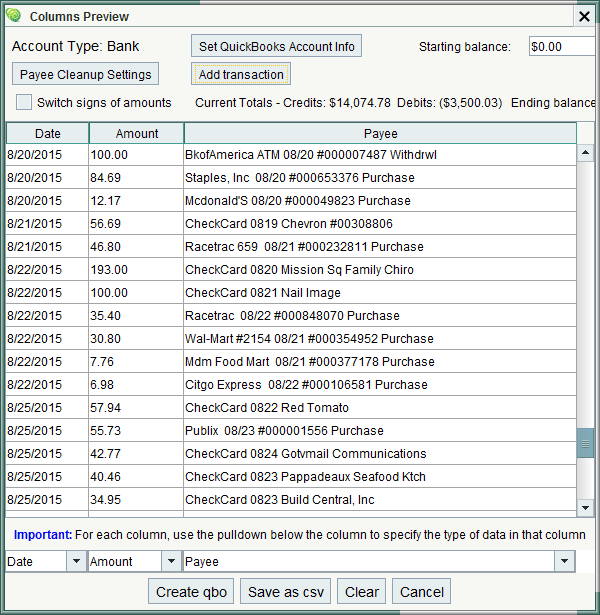Click the Account Type: Bank label

[75, 46]
